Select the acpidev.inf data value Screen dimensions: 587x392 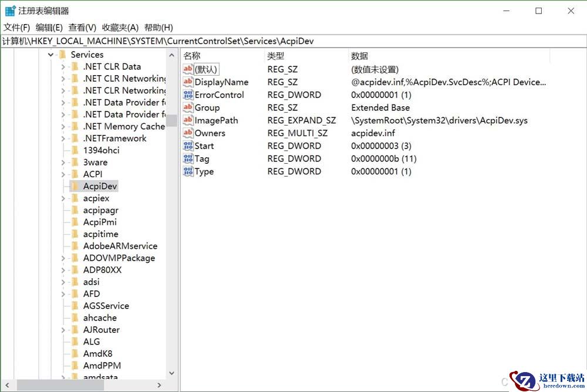click(373, 133)
